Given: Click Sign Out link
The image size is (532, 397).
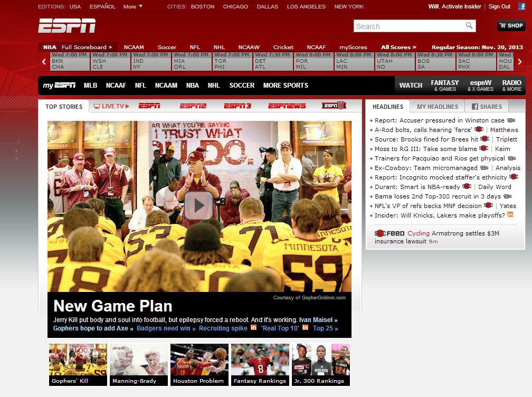Looking at the screenshot, I should click(x=499, y=6).
